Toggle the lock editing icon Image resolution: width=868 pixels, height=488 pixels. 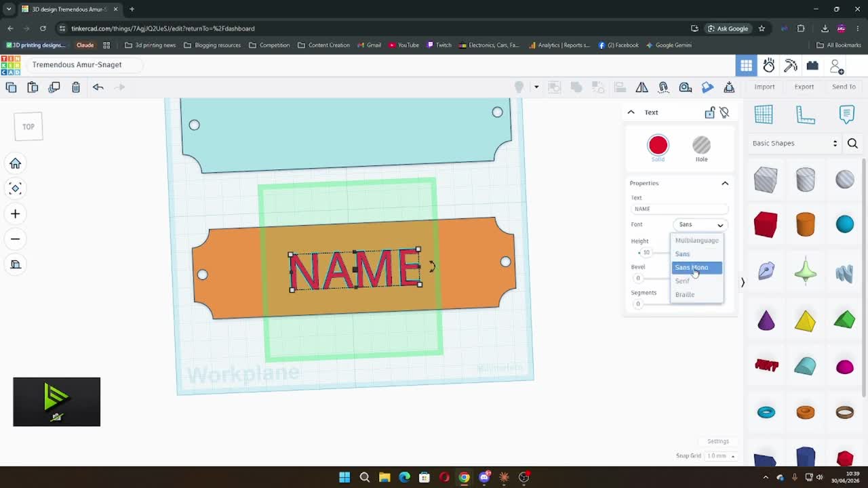point(709,113)
